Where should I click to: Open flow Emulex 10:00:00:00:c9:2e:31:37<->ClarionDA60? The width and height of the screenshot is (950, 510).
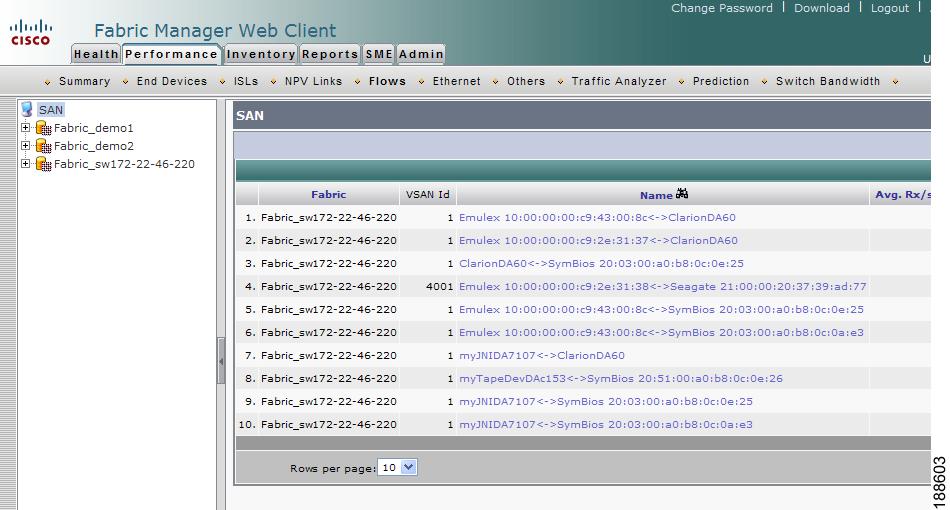click(x=599, y=240)
